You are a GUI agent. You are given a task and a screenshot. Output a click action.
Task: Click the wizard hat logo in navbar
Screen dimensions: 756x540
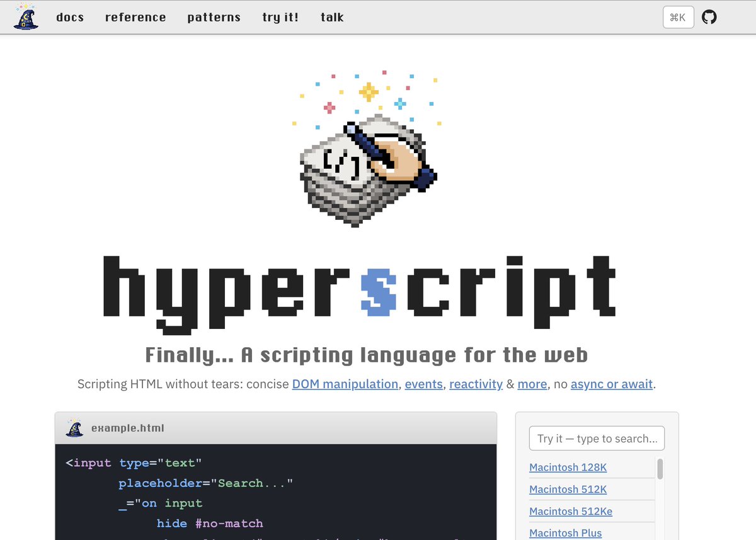click(26, 16)
